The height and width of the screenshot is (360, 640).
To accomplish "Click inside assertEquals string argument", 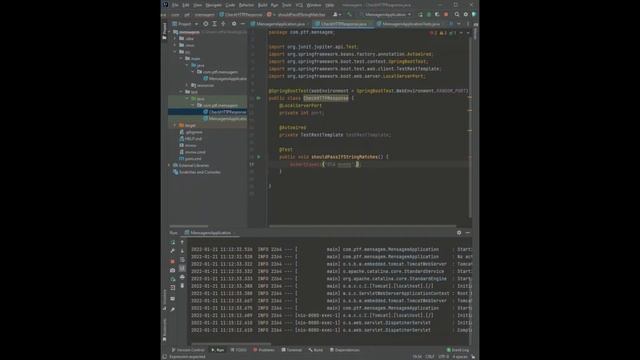I will [x=339, y=164].
